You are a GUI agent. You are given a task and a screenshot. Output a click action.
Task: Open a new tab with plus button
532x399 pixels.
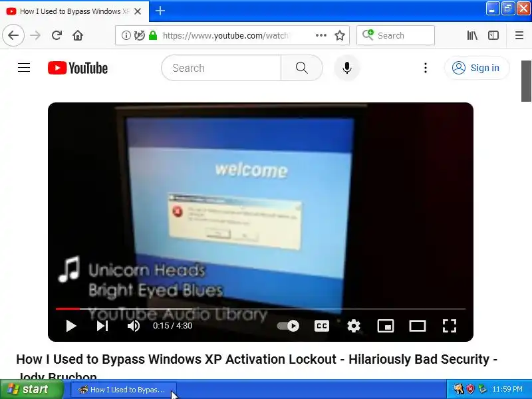pos(160,11)
